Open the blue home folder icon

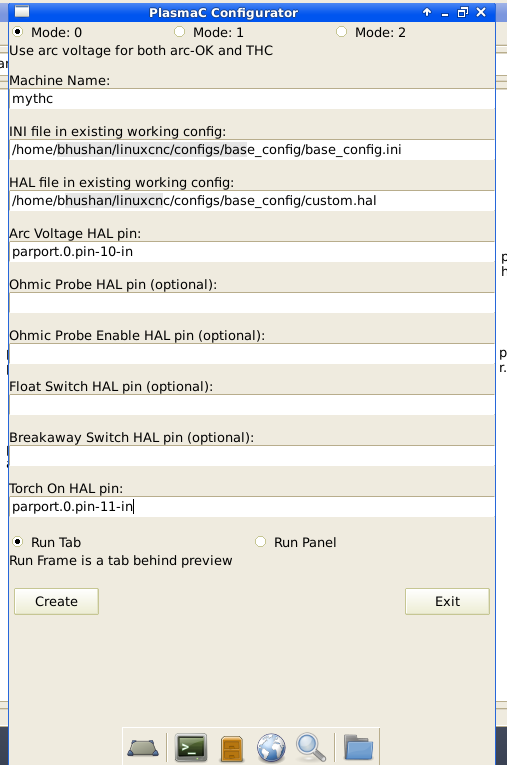tap(358, 747)
